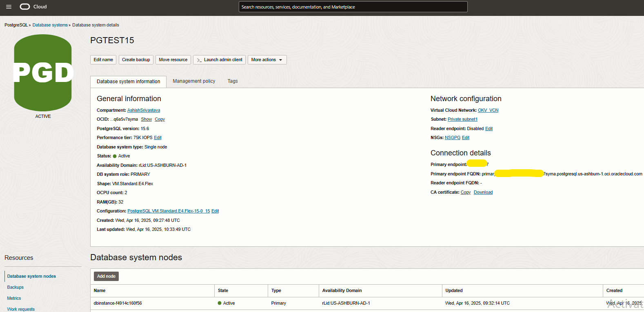The height and width of the screenshot is (312, 644).
Task: Click the Created column header
Action: [x=614, y=290]
